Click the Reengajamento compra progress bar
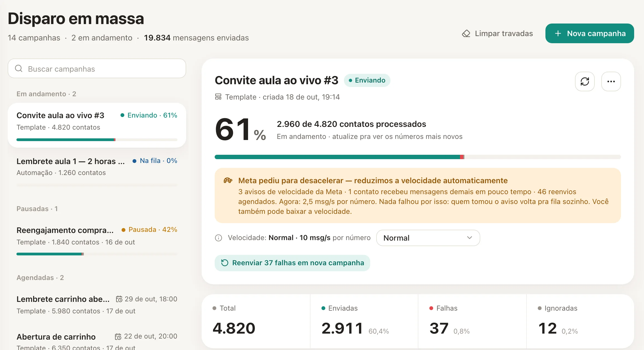Viewport: 644px width, 350px height. point(97,254)
